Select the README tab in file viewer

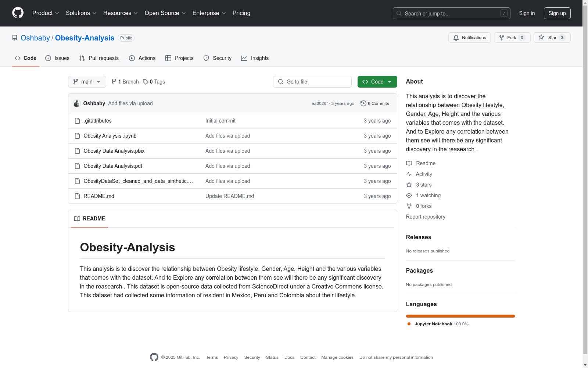(90, 219)
